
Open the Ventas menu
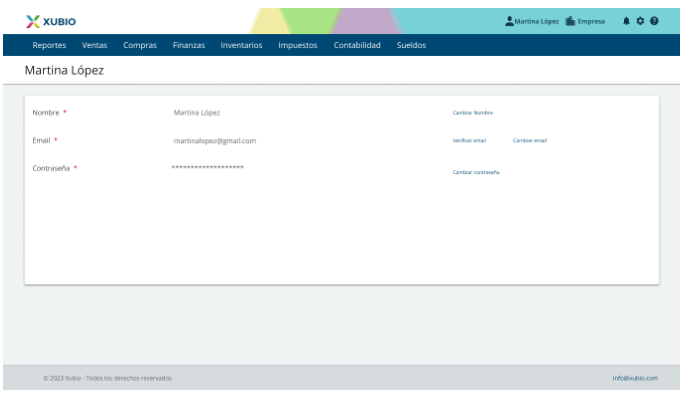94,45
